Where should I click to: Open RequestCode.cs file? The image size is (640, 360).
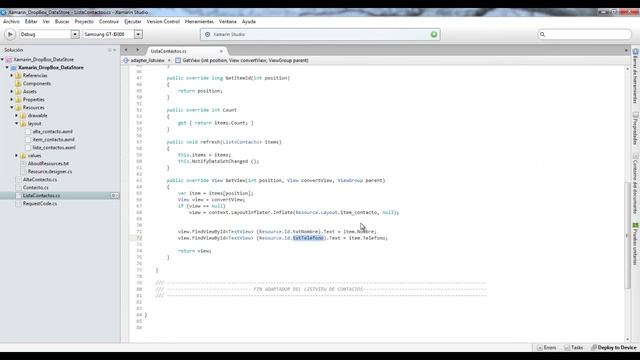tap(40, 203)
